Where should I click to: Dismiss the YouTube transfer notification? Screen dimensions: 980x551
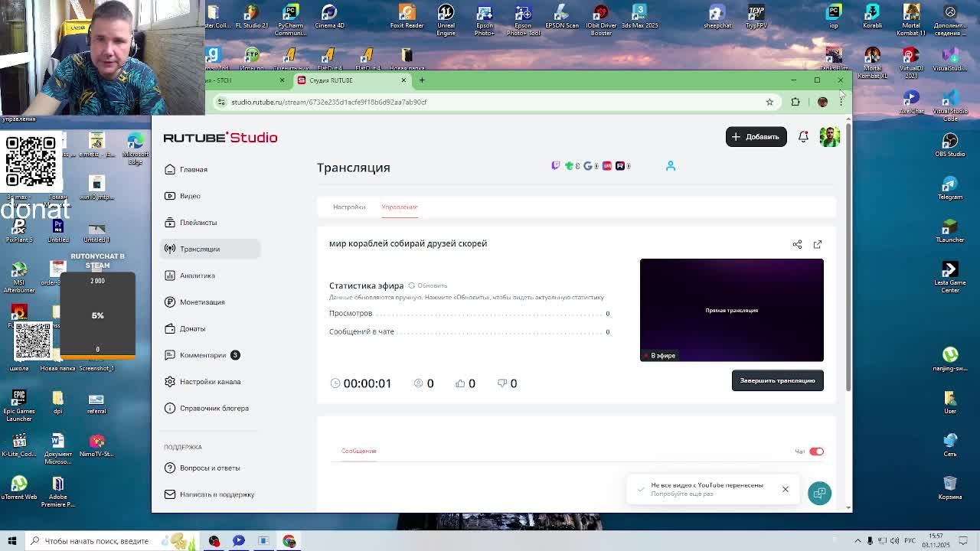click(786, 489)
